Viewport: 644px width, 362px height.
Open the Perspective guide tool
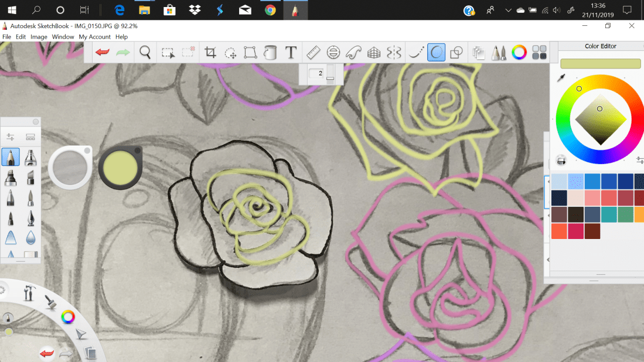[x=373, y=52]
